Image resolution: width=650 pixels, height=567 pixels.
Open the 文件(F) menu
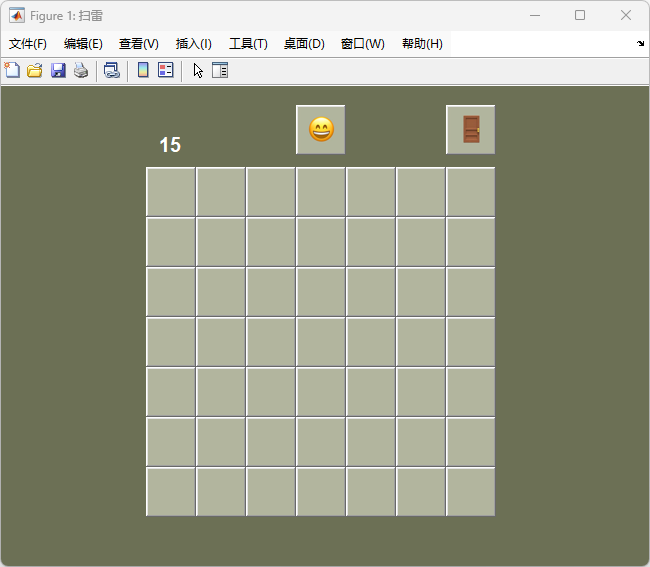pos(28,44)
